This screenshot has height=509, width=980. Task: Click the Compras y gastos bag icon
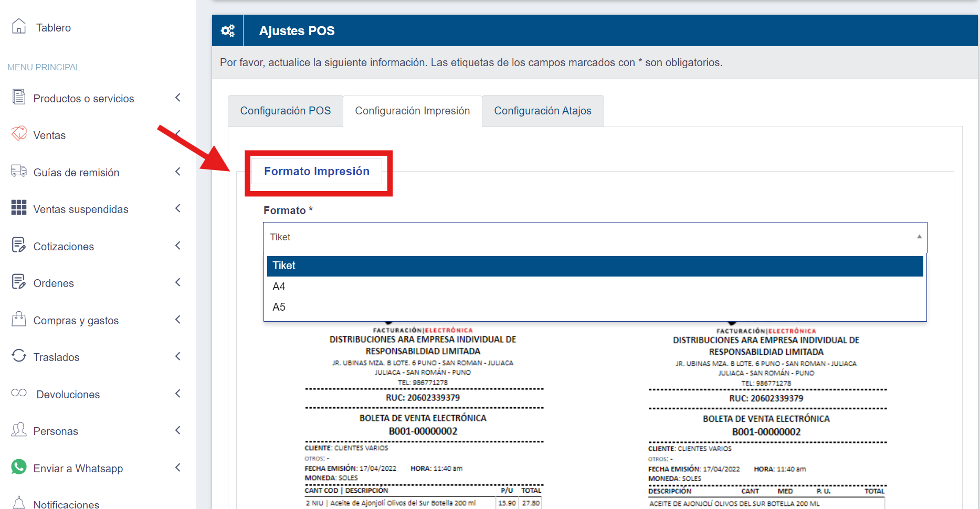[19, 319]
